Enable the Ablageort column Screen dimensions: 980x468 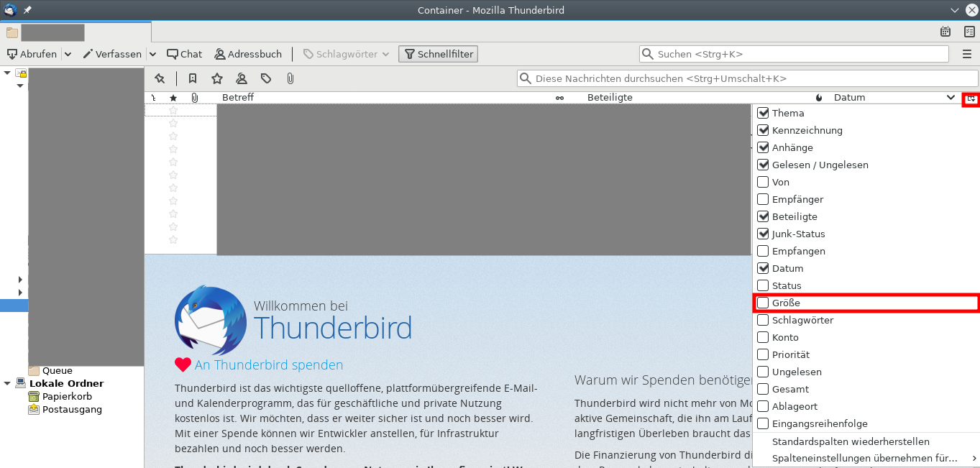click(866, 406)
